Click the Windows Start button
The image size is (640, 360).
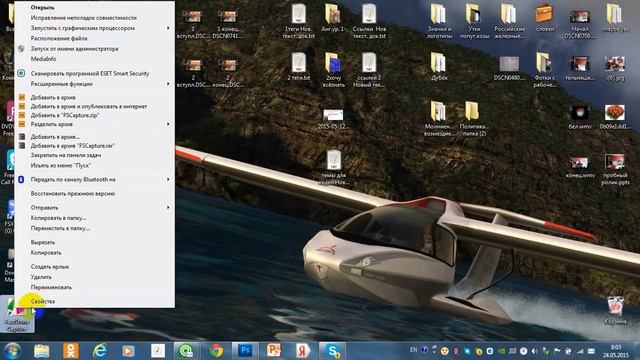[12, 351]
